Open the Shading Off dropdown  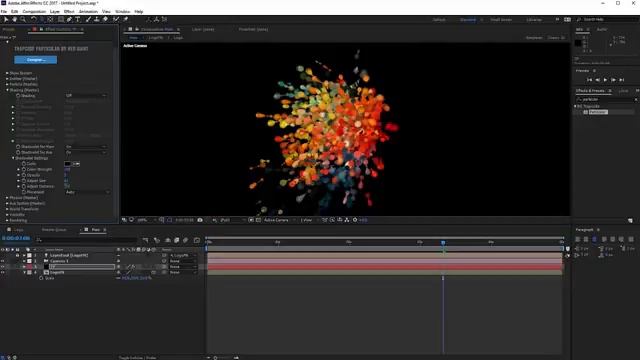click(x=86, y=96)
